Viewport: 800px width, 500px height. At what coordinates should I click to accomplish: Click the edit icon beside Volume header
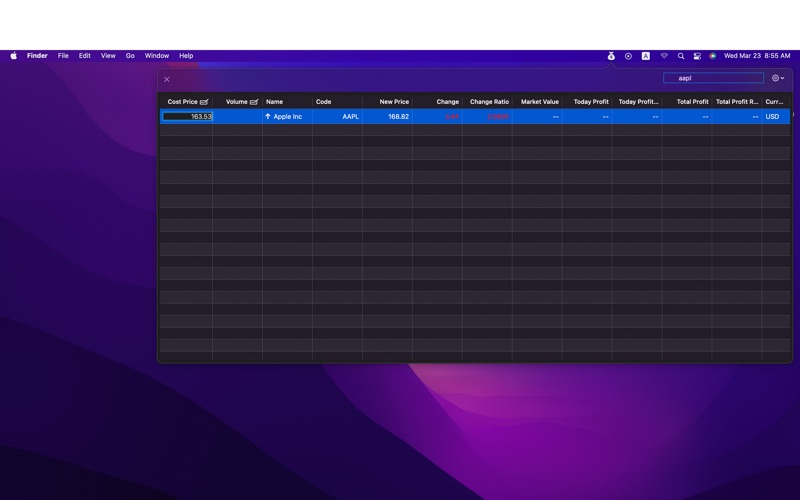254,102
